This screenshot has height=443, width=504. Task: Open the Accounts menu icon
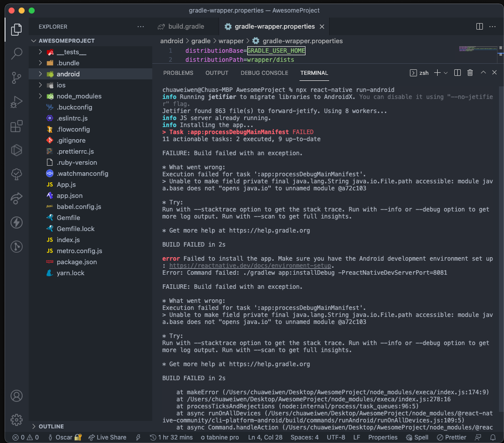[x=17, y=396]
